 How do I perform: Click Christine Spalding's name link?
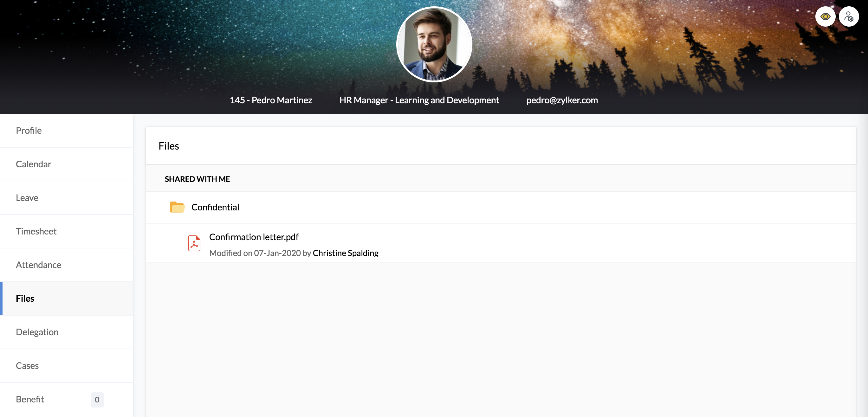tap(345, 253)
